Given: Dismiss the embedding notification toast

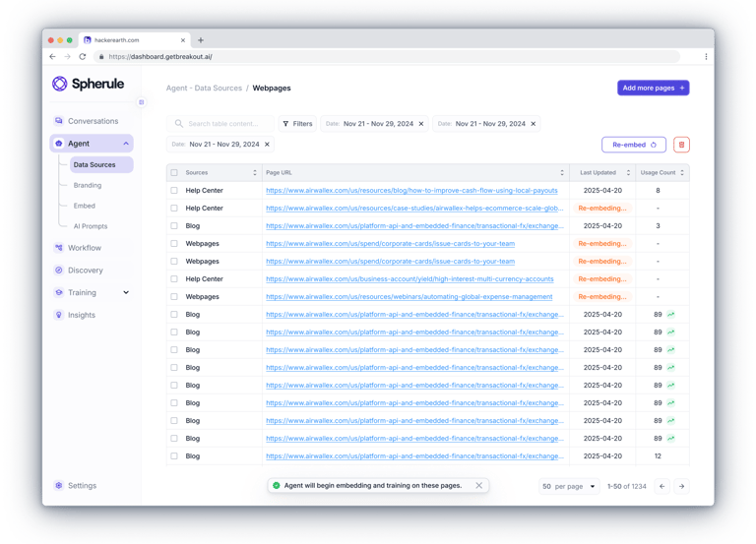Looking at the screenshot, I should [478, 486].
